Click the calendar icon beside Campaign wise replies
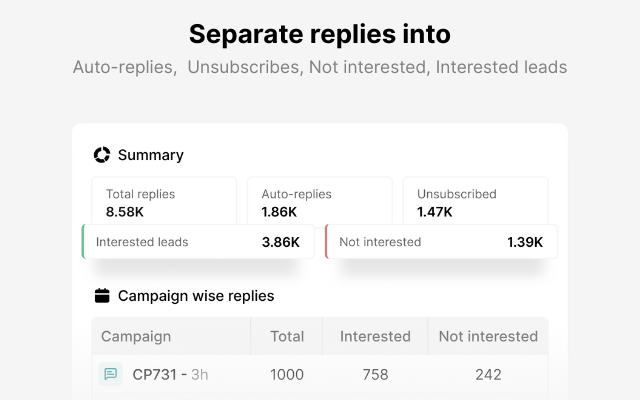Image resolution: width=640 pixels, height=400 pixels. 101,296
